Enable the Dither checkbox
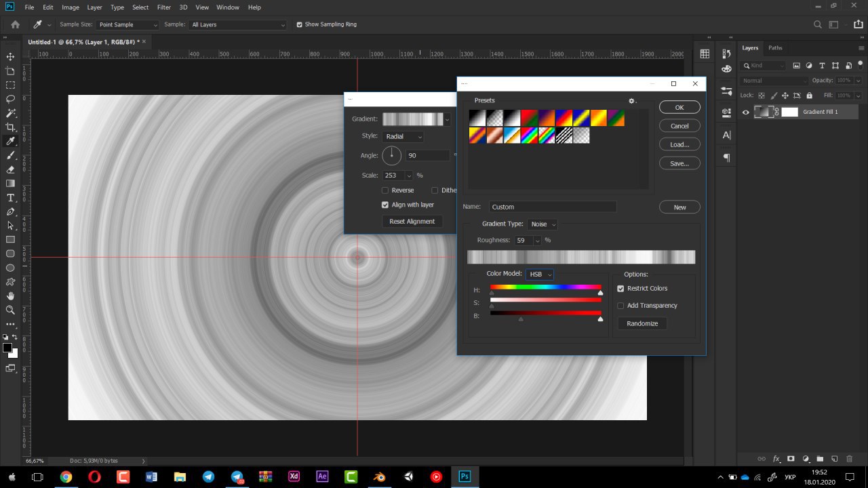This screenshot has width=868, height=488. point(435,190)
